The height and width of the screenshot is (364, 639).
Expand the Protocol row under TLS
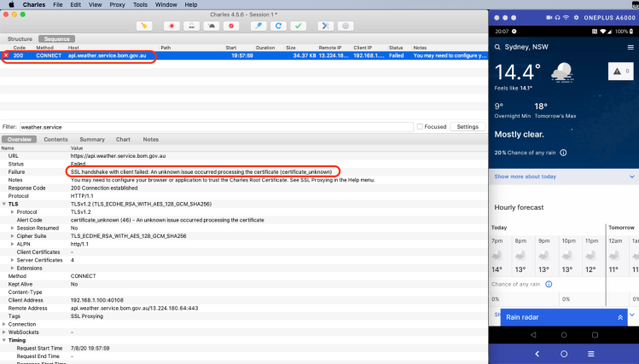[x=11, y=211]
